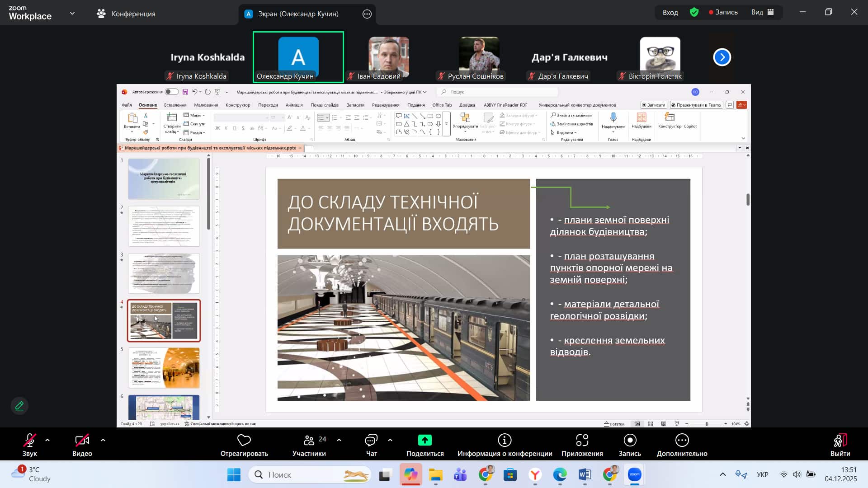868x488 pixels.
Task: Open the Чат chat panel
Action: (371, 440)
